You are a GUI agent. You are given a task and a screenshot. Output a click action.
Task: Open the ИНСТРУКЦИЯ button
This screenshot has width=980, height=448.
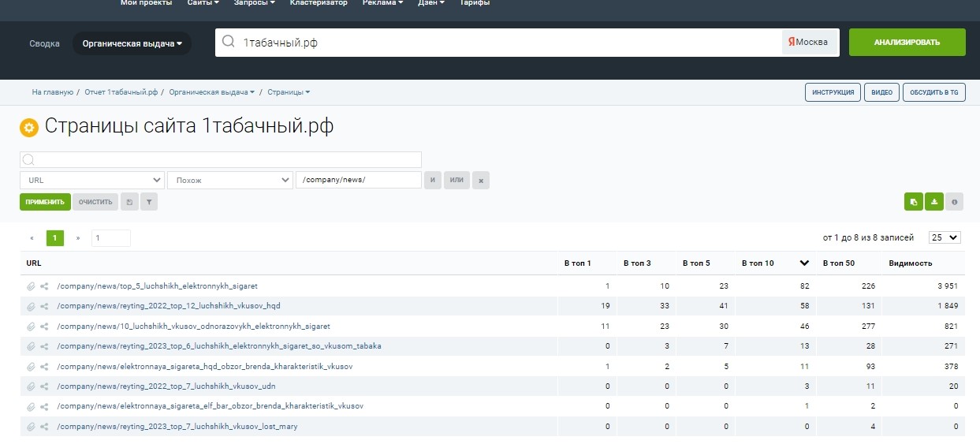pos(833,92)
